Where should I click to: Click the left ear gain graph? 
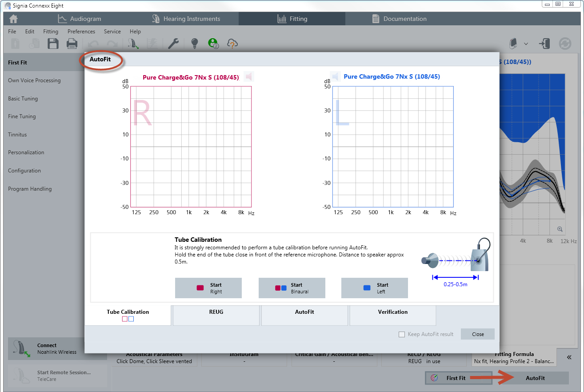pos(393,147)
